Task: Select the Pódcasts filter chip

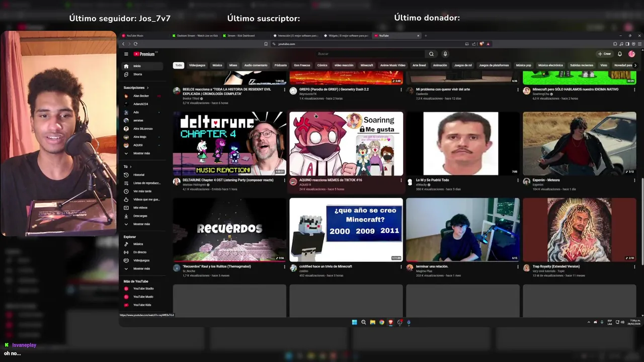Action: pyautogui.click(x=281, y=65)
